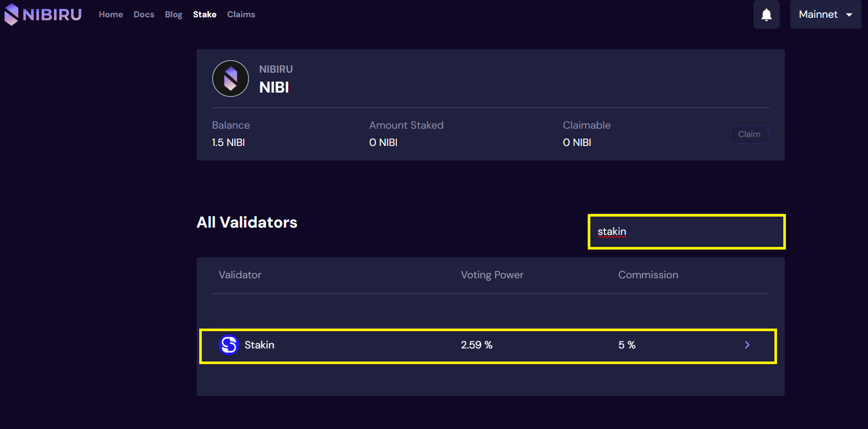Click the Mainnet dropdown caret arrow
Screen dimensions: 868x429
pos(849,15)
